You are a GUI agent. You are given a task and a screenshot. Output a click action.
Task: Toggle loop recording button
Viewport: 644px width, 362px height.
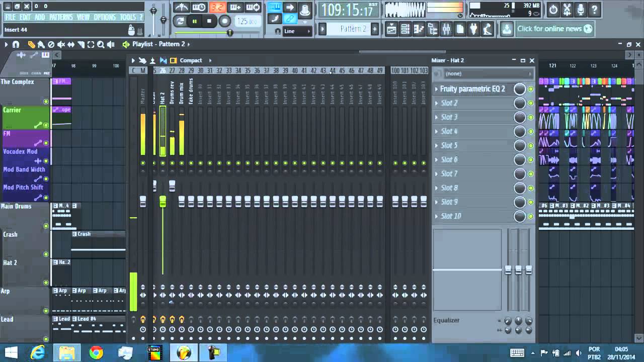(x=253, y=8)
